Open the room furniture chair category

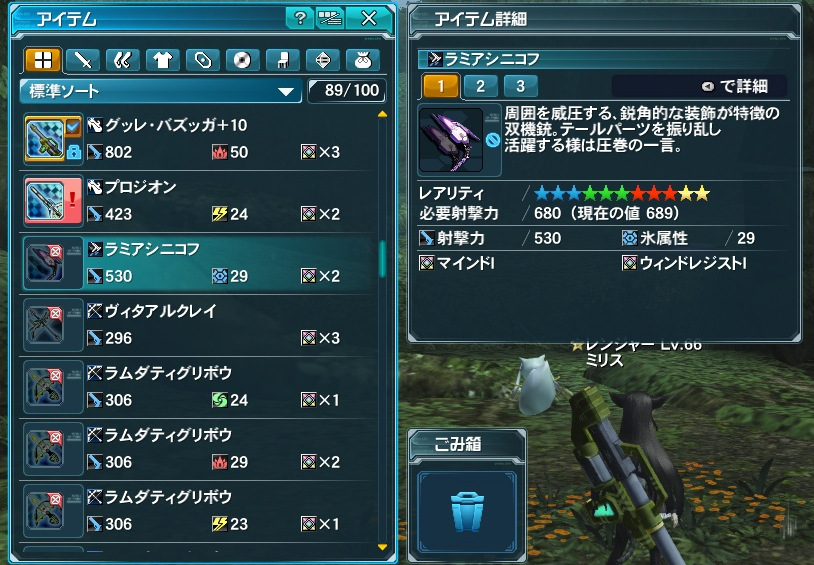pyautogui.click(x=282, y=61)
